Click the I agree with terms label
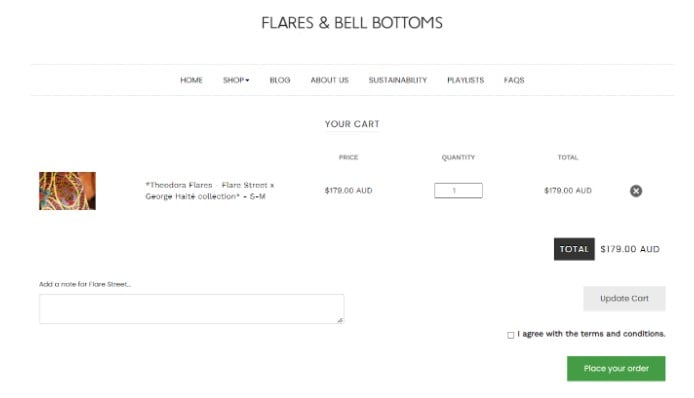Viewport: 694px width, 398px height. click(x=591, y=334)
